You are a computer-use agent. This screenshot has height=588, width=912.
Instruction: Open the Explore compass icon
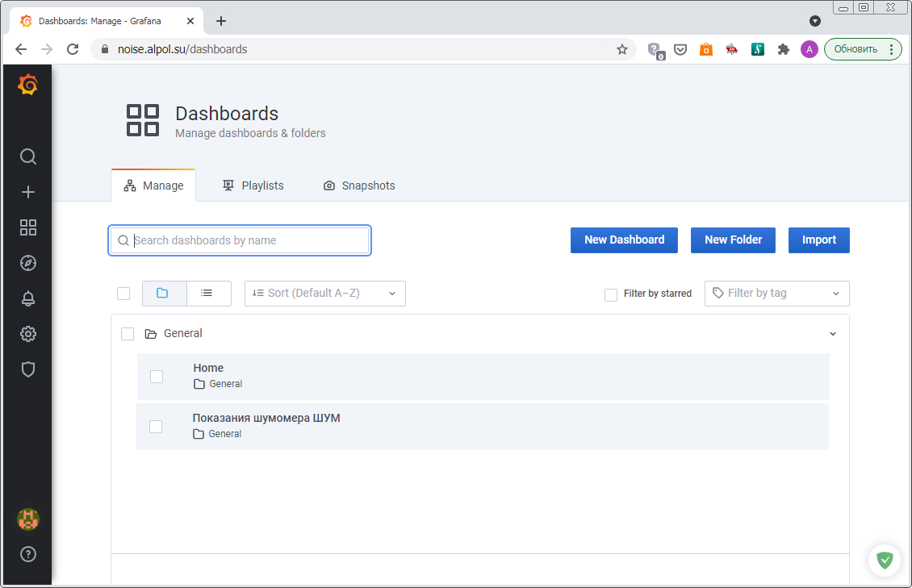(27, 263)
